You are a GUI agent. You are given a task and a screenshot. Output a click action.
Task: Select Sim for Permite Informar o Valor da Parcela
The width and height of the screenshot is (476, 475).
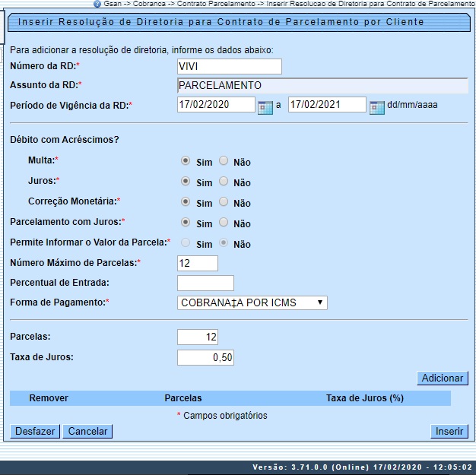pos(186,242)
